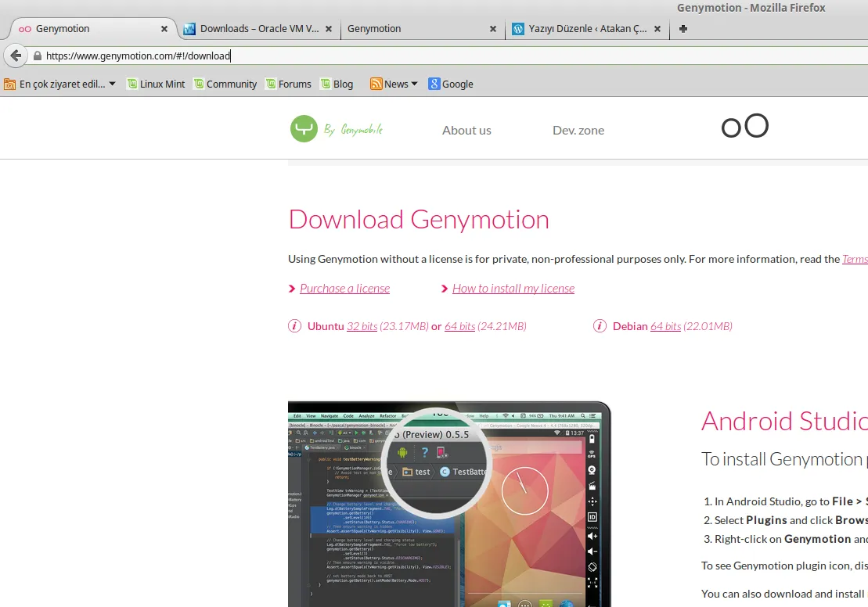
Task: Click the padlock site security icon
Action: coord(37,56)
